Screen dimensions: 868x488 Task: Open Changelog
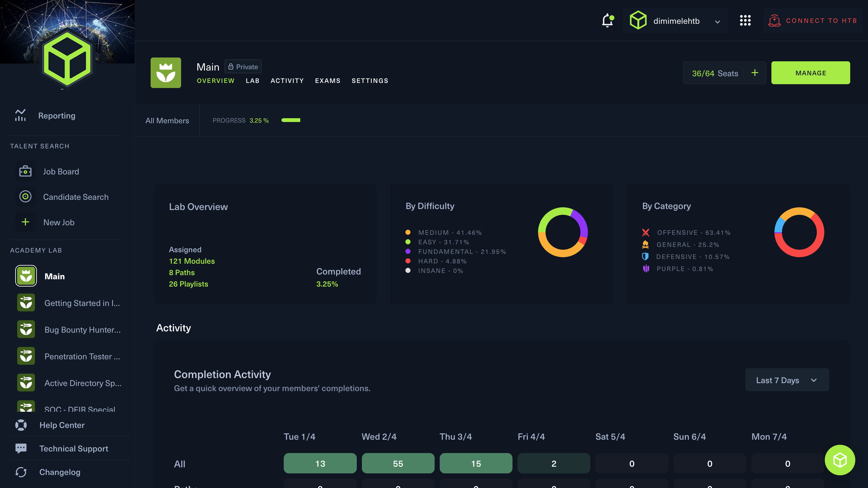coord(60,472)
